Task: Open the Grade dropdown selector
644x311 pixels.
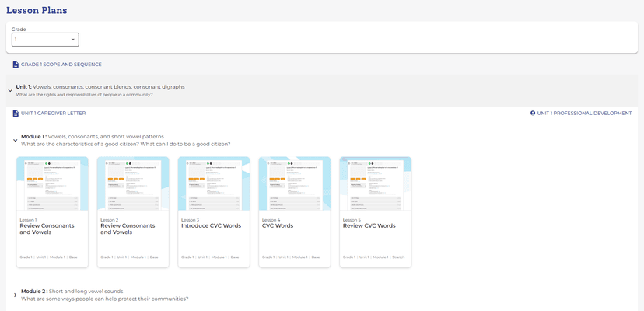Action: 45,40
